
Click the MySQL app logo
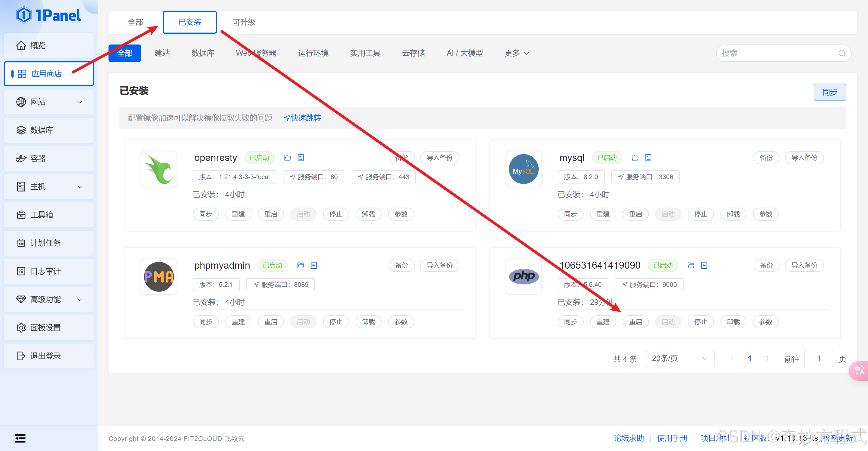coord(524,169)
